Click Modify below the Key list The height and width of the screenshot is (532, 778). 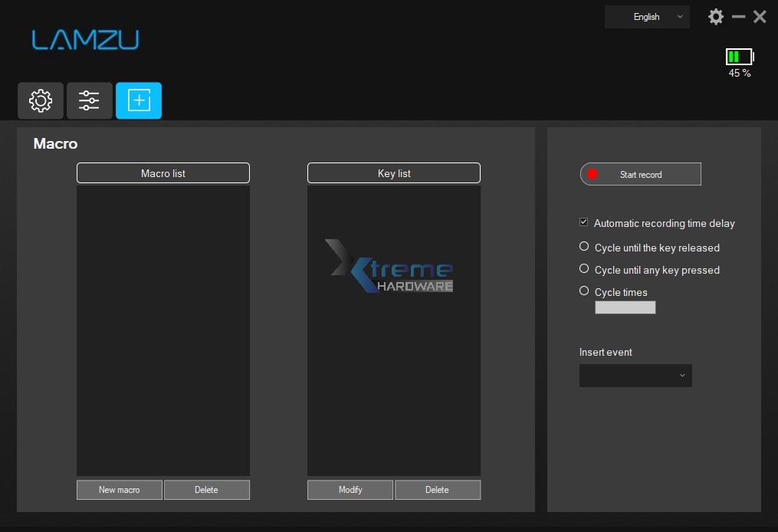[350, 489]
